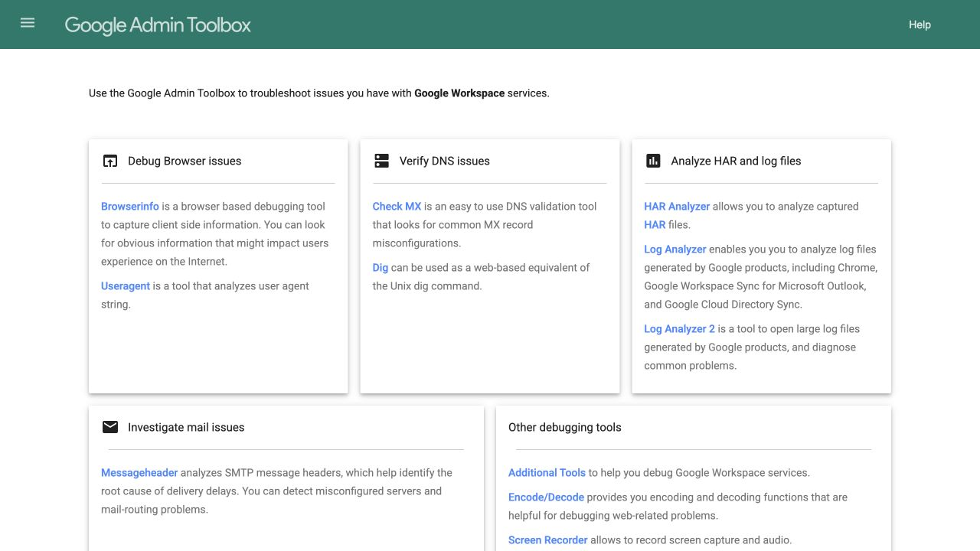Click the Investigate mail issues heading
Screen dimensions: 980x551
[186, 427]
